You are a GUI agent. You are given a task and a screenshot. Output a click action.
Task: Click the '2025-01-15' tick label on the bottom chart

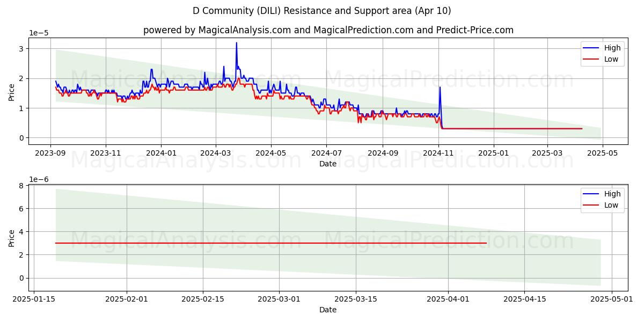[34, 299]
